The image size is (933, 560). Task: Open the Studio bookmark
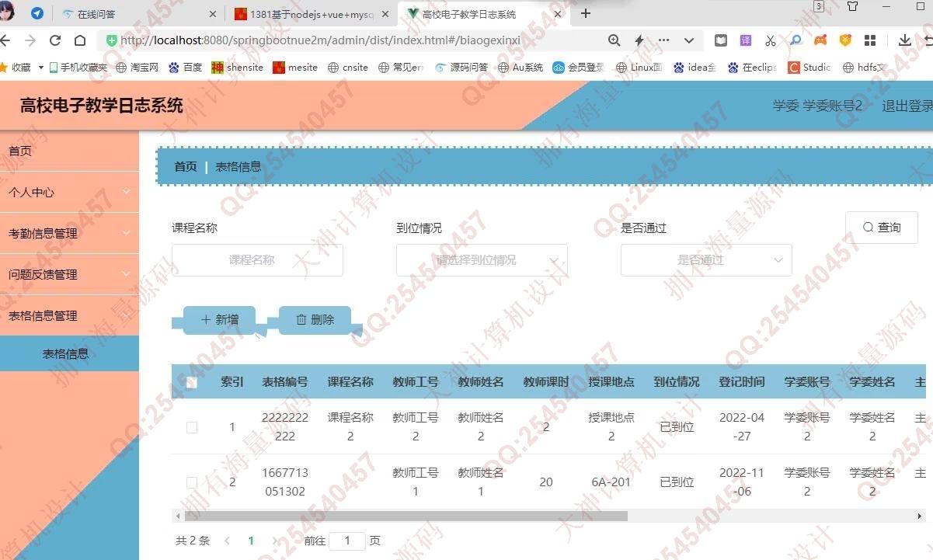click(x=809, y=68)
